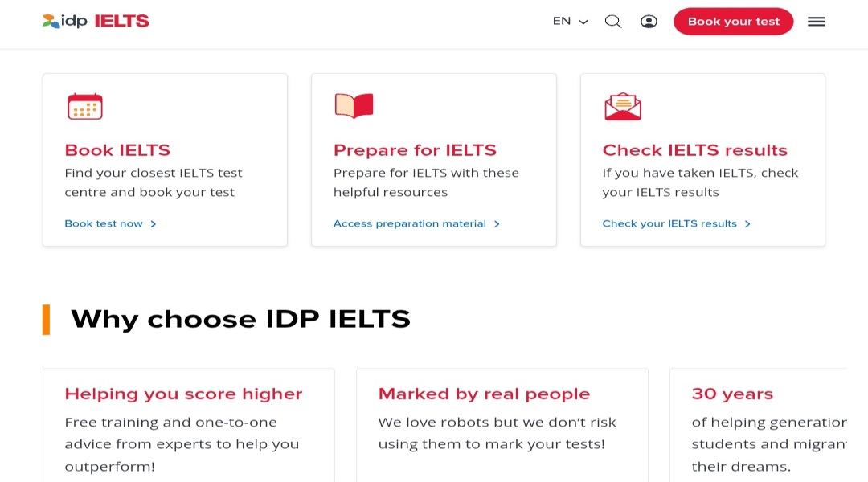This screenshot has width=868, height=482.
Task: Open the hamburger navigation menu
Action: point(817,22)
